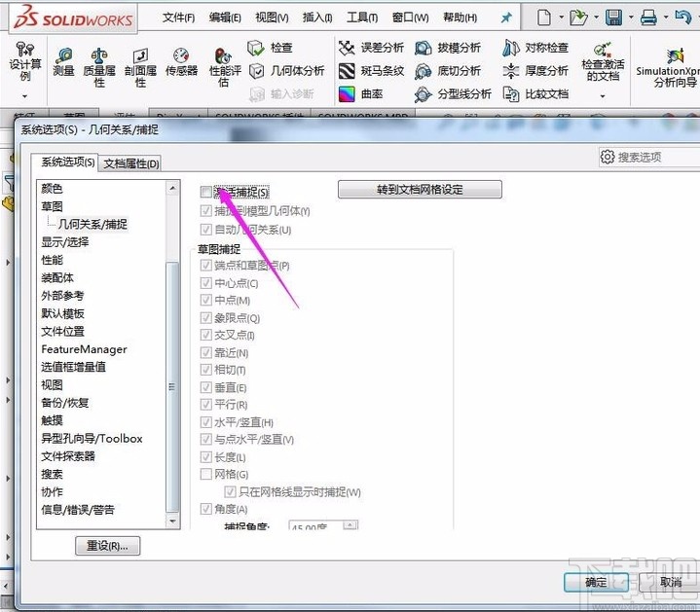Launch 性能评估 performance evaluation
The height and width of the screenshot is (612, 700).
tap(225, 68)
